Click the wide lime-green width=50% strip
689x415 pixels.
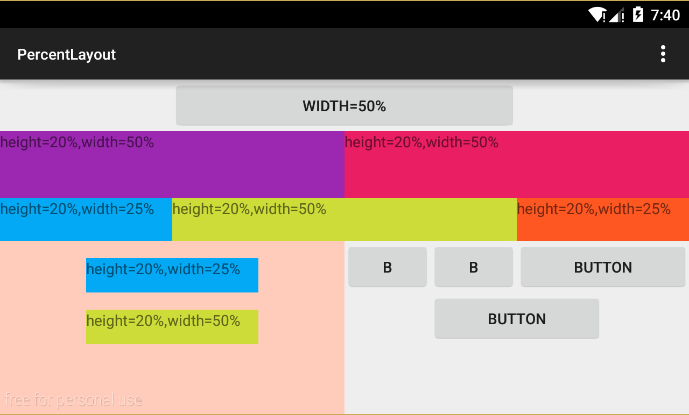pyautogui.click(x=344, y=220)
